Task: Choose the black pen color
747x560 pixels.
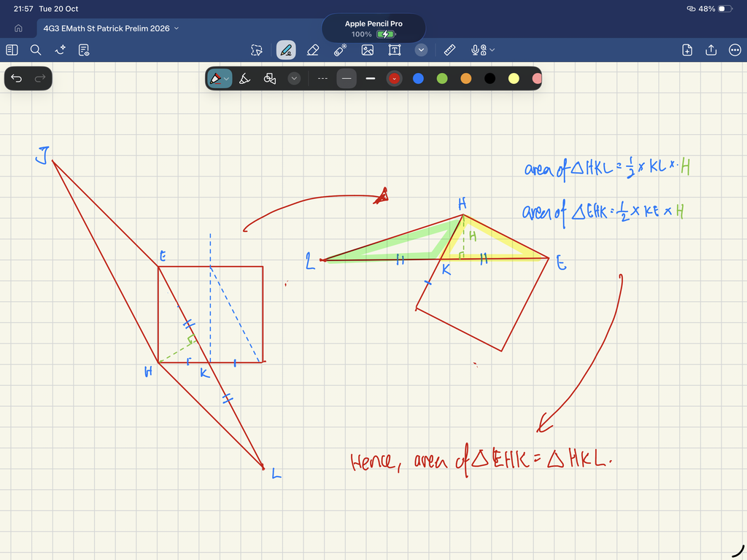Action: tap(489, 79)
